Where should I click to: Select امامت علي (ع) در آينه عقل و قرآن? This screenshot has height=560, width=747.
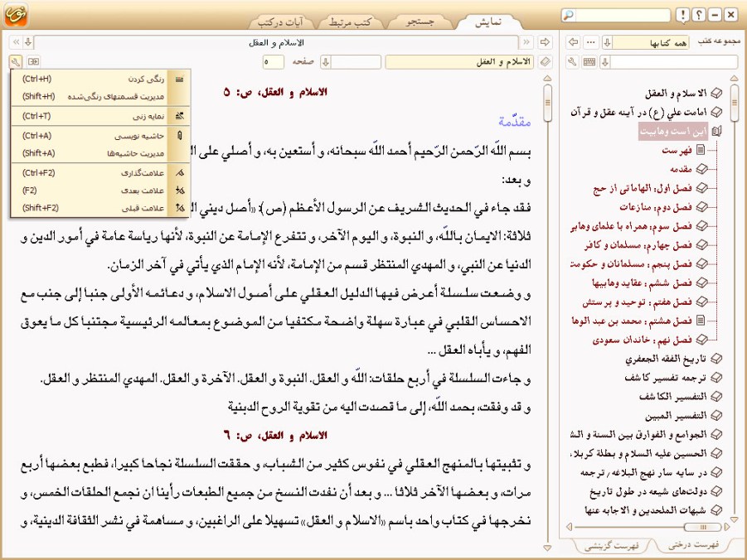coord(639,113)
